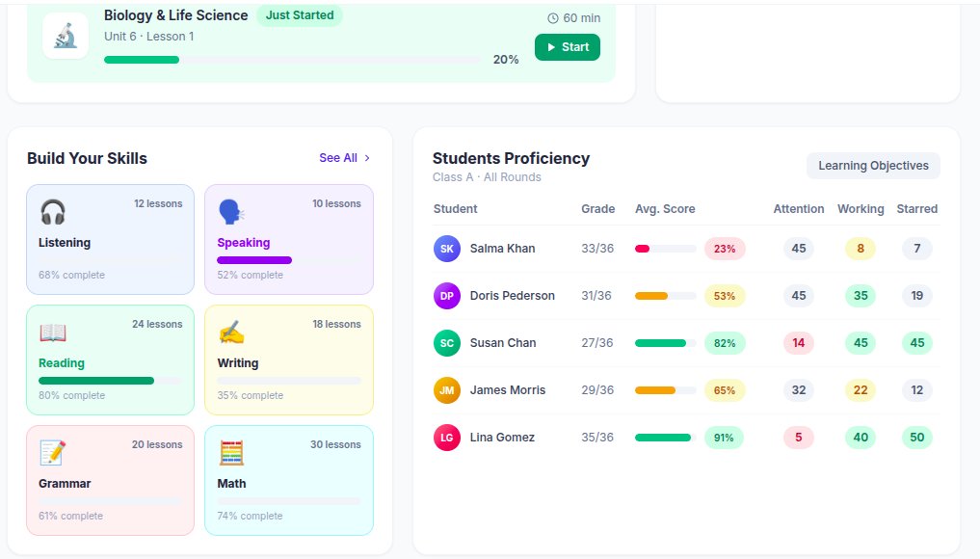980x559 pixels.
Task: Click the SC avatar for Susan Chan
Action: click(x=447, y=343)
